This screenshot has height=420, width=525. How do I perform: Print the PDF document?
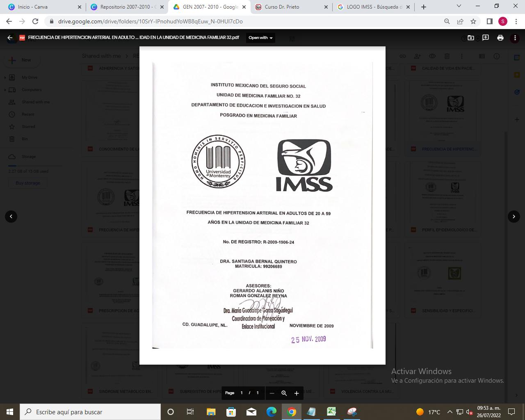coord(500,38)
